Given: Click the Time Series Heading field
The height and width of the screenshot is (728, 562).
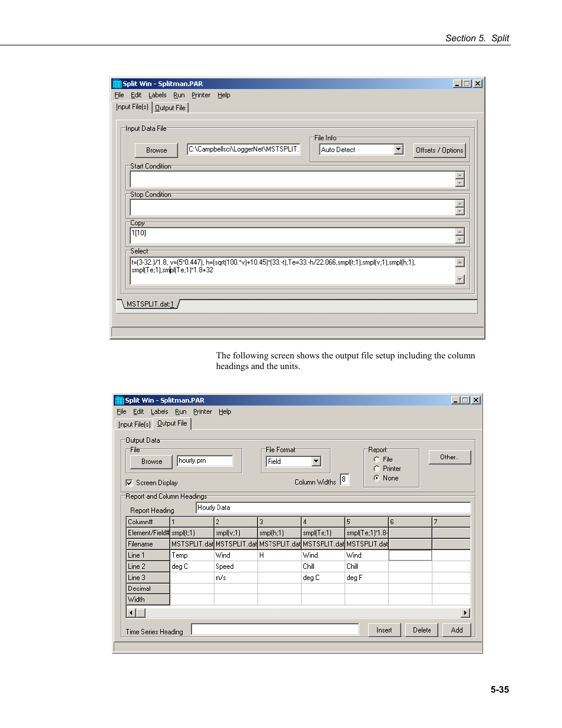Looking at the screenshot, I should [x=275, y=630].
